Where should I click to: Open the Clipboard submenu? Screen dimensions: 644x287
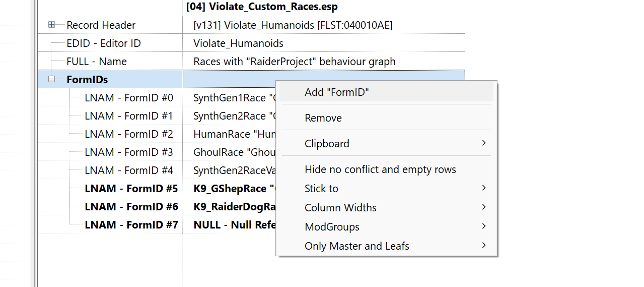click(x=386, y=143)
